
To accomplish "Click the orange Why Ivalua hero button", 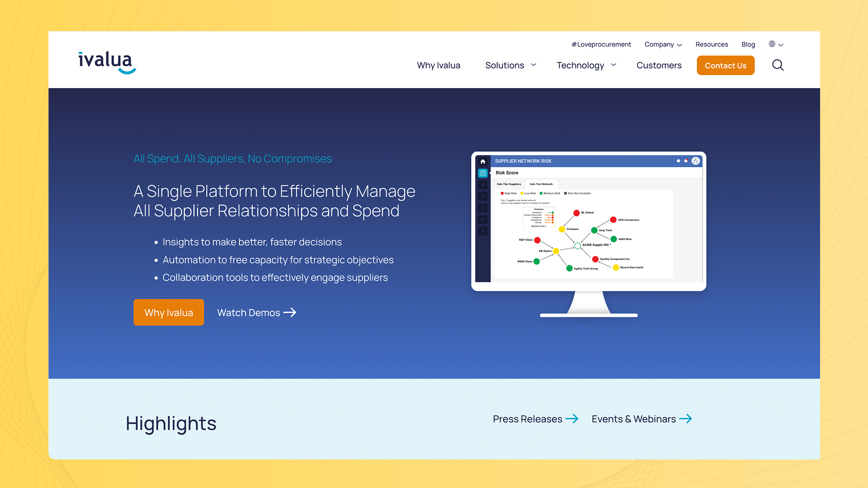I will click(169, 312).
